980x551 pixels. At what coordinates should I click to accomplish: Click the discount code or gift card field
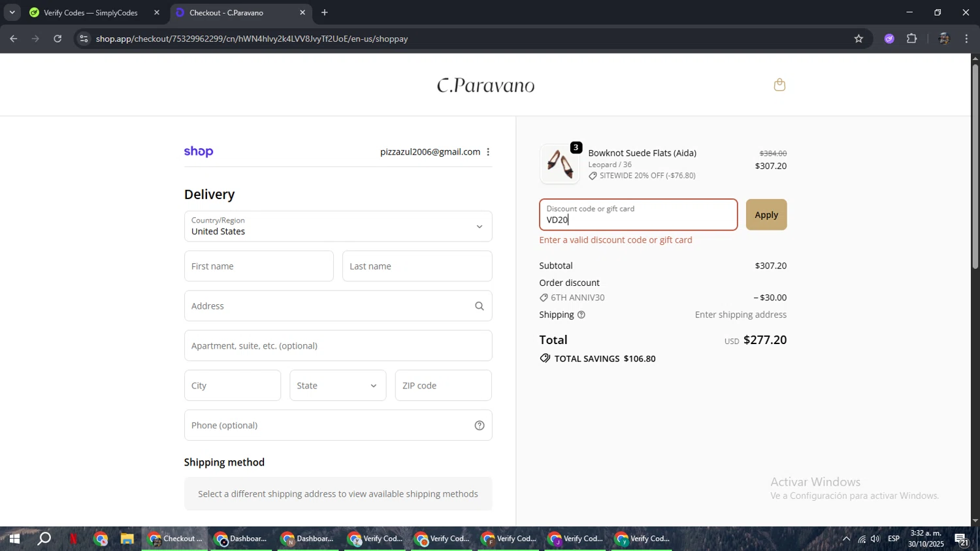pos(638,215)
